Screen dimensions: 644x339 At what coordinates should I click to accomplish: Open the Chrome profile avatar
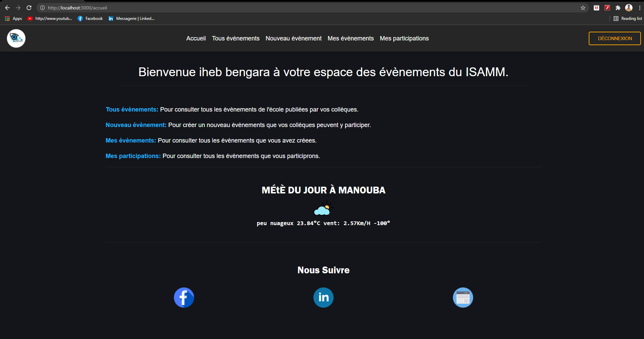(628, 7)
